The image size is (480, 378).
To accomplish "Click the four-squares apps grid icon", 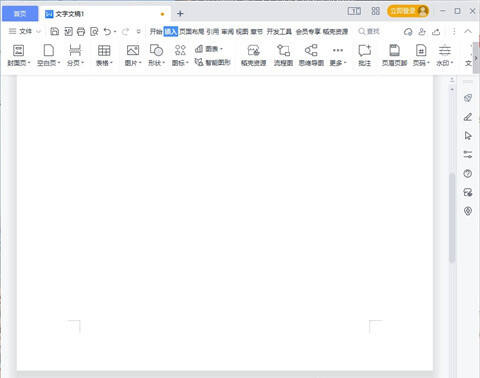I will [376, 11].
